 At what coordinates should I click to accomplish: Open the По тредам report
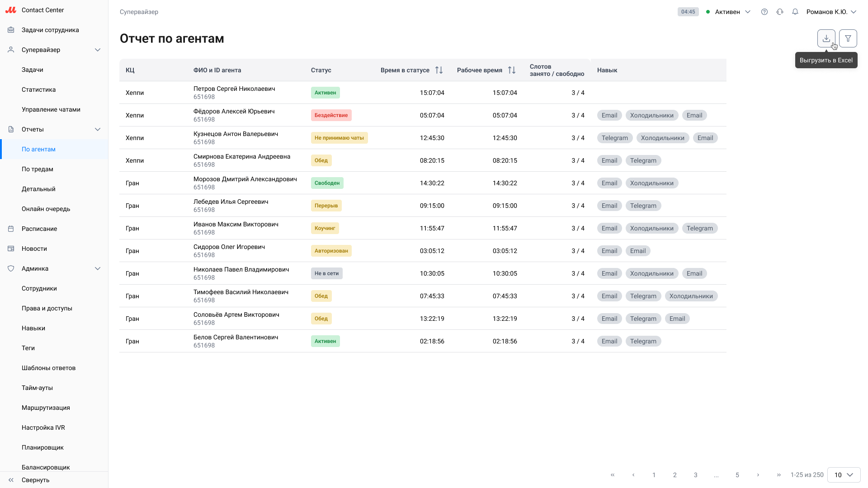(38, 169)
